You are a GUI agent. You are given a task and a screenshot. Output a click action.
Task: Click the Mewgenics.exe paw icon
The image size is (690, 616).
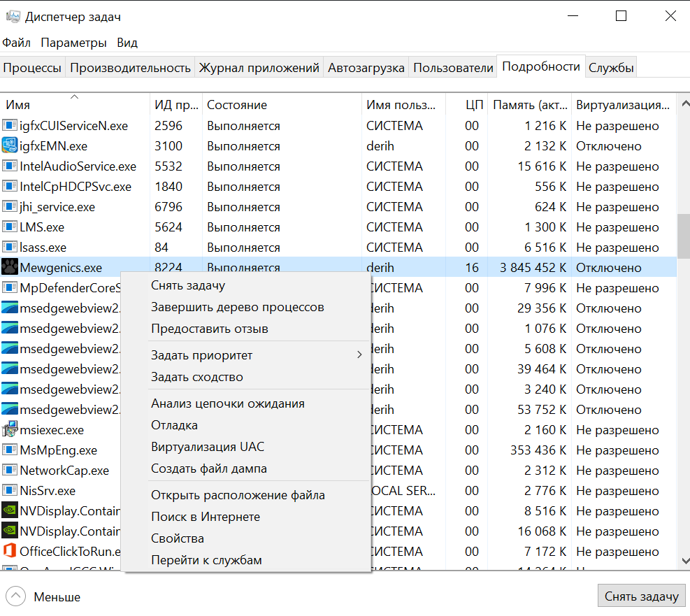[10, 268]
